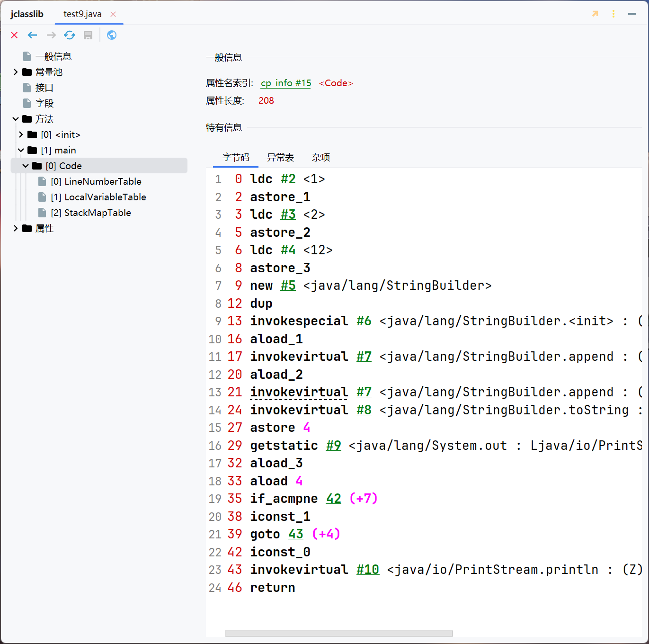Switch to the 异常表 tab
Image resolution: width=649 pixels, height=644 pixels.
tap(280, 157)
